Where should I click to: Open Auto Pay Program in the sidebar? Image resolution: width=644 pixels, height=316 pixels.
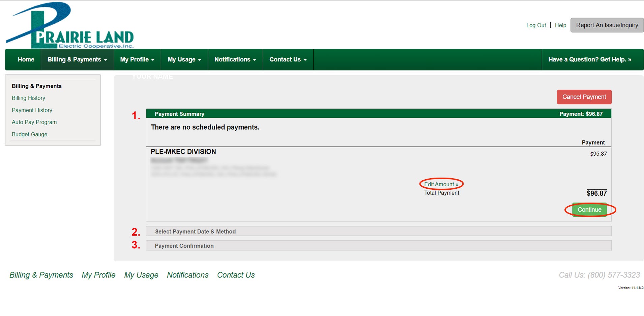coord(34,122)
